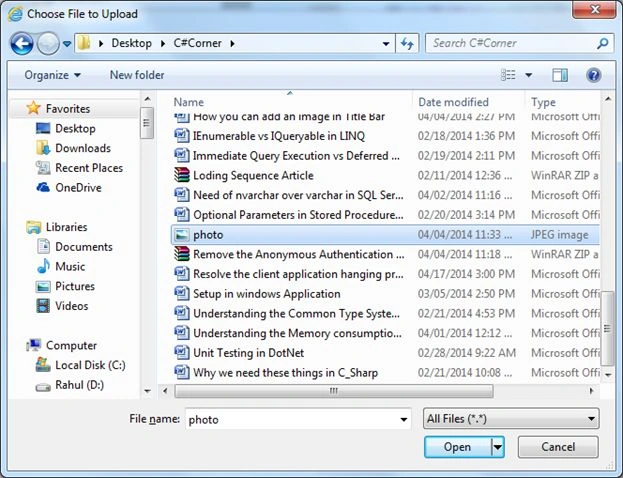Click the horizontal scrollbar thumb of file list

334,391
